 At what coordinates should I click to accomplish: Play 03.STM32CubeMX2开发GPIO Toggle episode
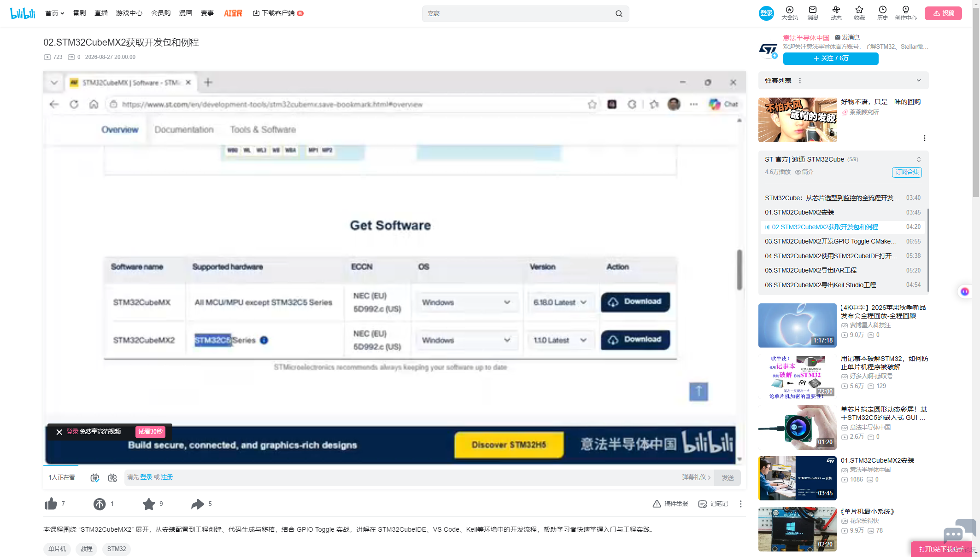(x=843, y=241)
